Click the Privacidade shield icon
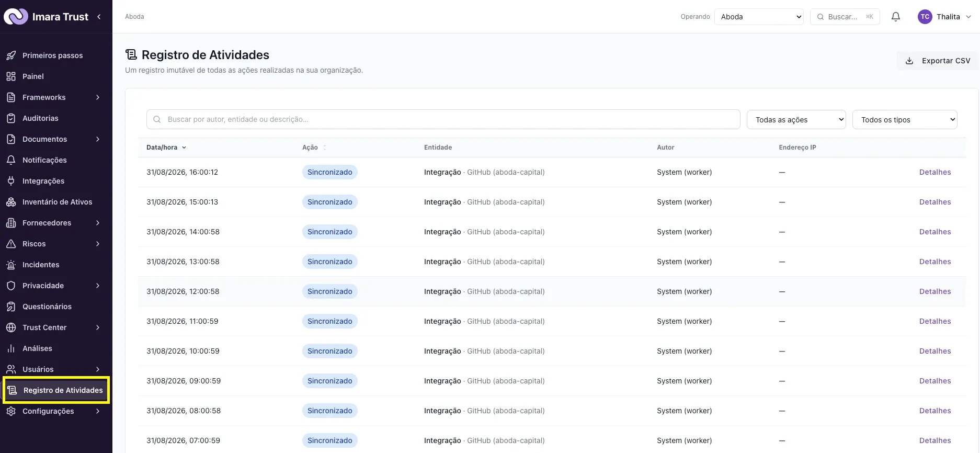The image size is (980, 453). tap(11, 286)
